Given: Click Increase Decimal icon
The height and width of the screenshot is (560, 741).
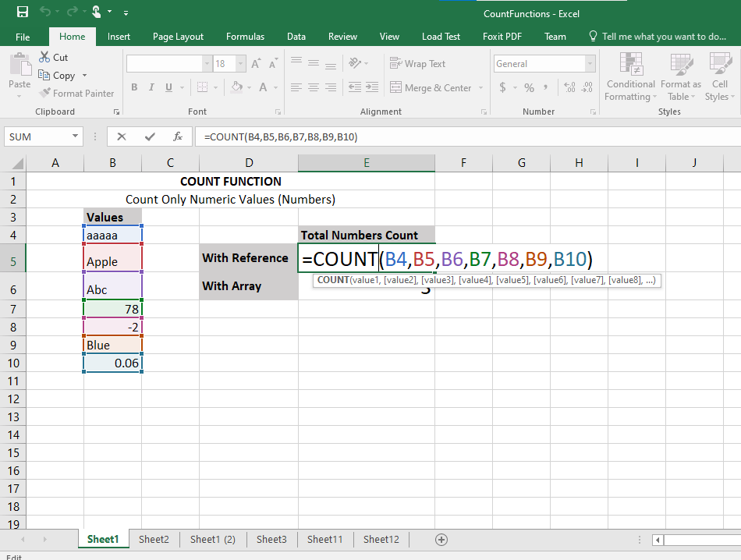Looking at the screenshot, I should click(570, 87).
